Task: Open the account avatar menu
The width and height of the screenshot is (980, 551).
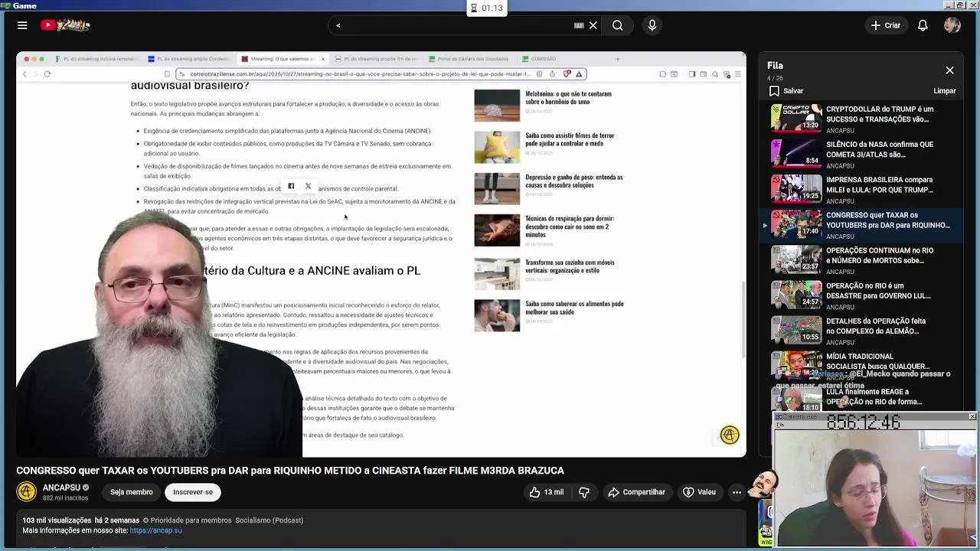Action: (952, 25)
